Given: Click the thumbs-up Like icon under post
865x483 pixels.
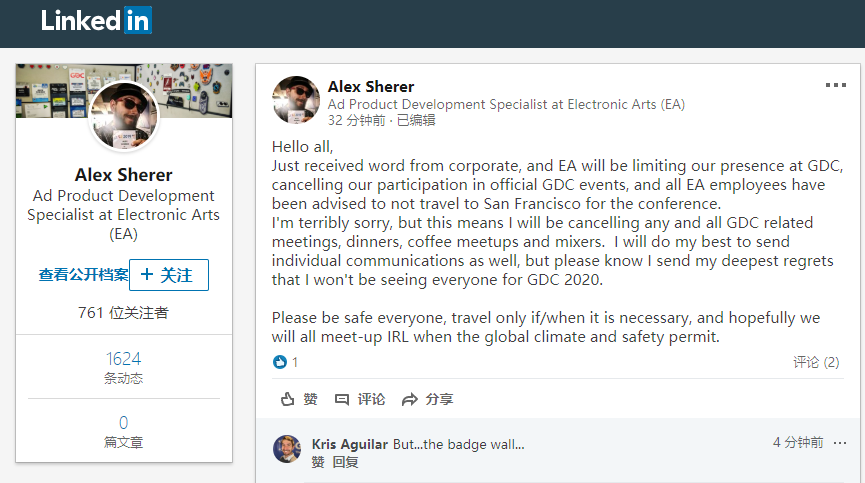Looking at the screenshot, I should [x=288, y=399].
